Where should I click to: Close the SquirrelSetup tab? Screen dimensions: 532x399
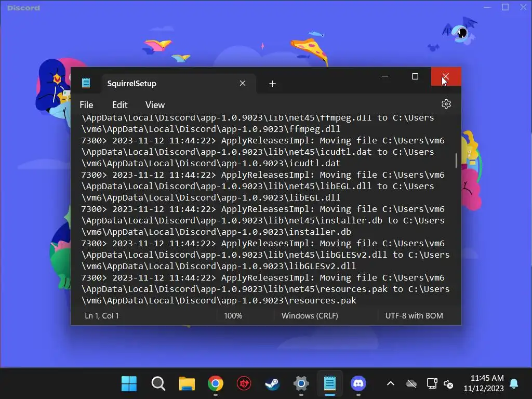[x=242, y=83]
